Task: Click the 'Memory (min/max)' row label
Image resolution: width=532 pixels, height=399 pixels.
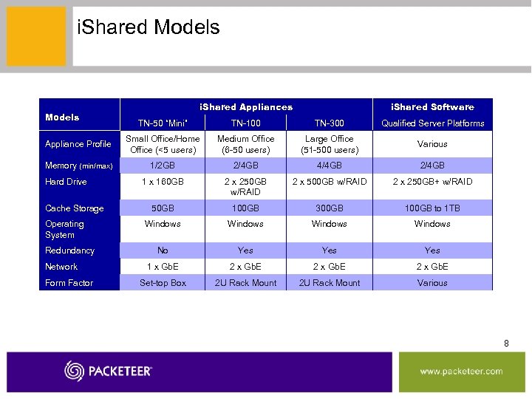Action: click(x=79, y=166)
